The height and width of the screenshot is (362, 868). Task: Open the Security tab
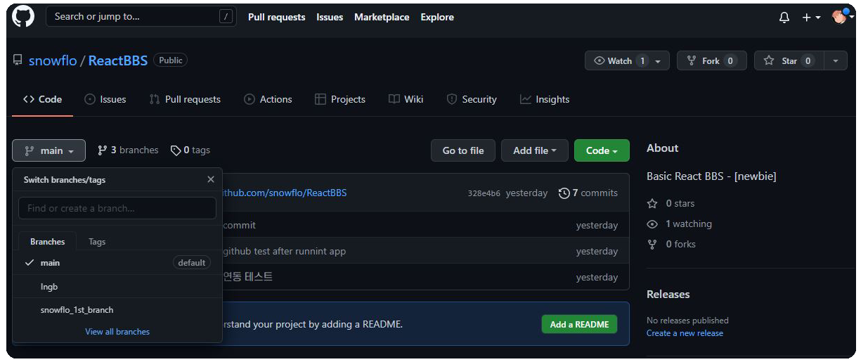point(472,99)
